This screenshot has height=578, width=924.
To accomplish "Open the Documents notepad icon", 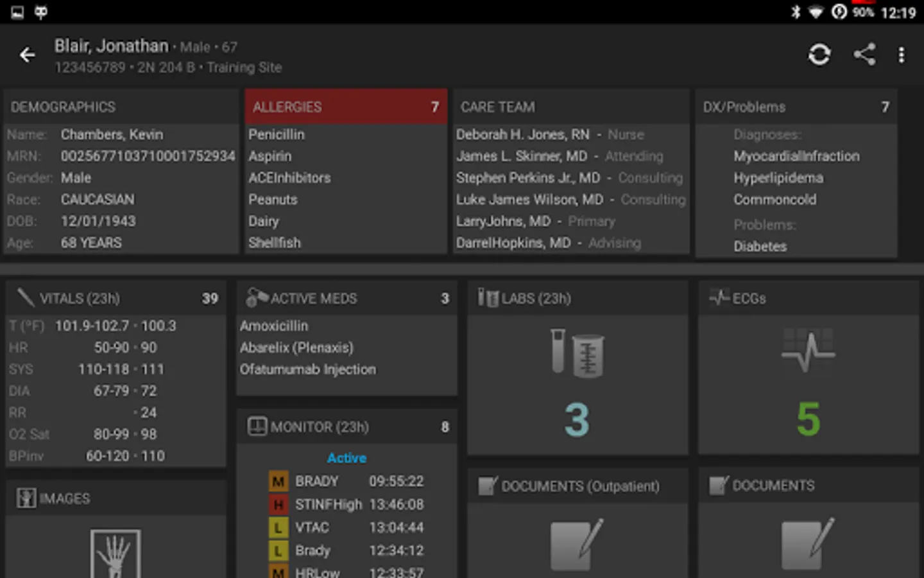I will point(808,544).
